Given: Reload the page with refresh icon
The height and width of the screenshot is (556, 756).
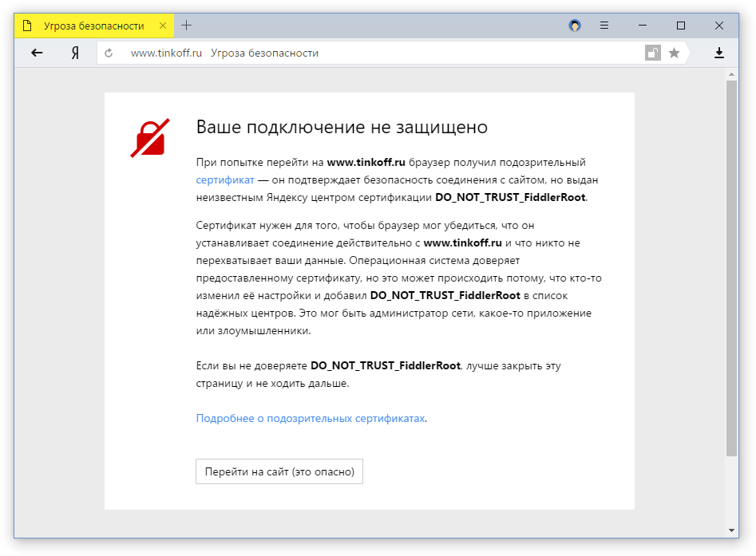Looking at the screenshot, I should click(109, 53).
